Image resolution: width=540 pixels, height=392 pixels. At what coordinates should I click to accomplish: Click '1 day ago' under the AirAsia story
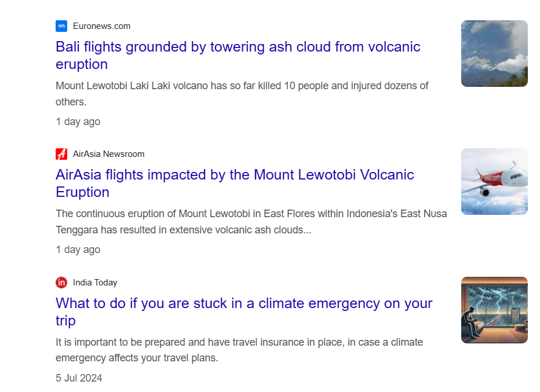click(78, 250)
